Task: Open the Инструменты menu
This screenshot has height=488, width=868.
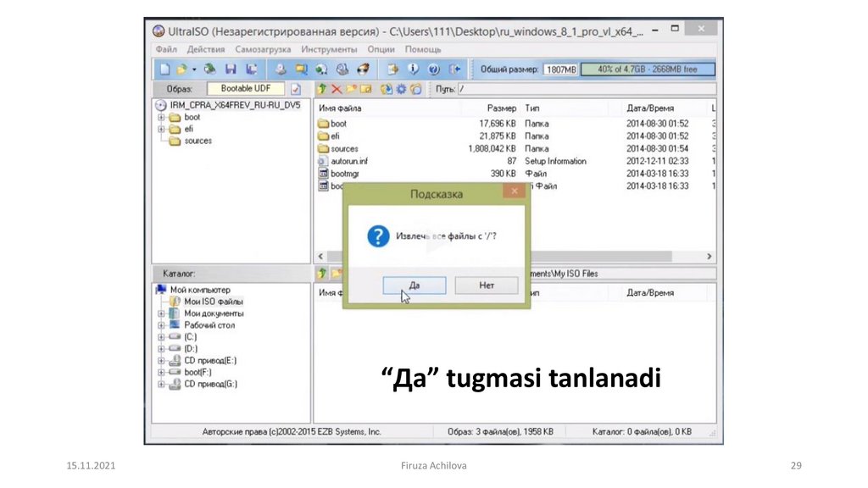Action: 329,49
